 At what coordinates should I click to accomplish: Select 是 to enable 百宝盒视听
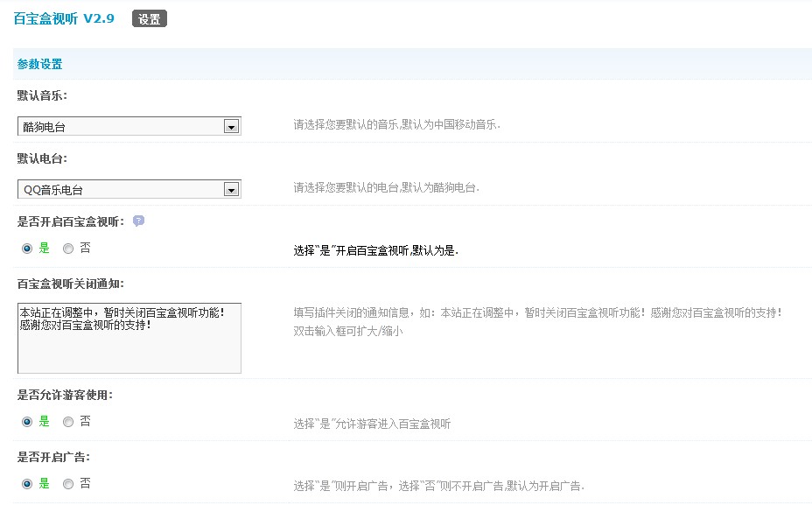(26, 249)
